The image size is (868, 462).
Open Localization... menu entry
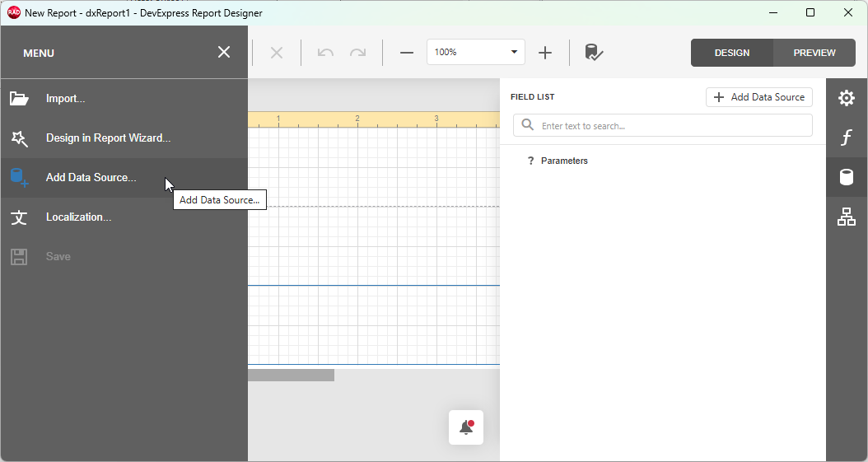pos(124,217)
